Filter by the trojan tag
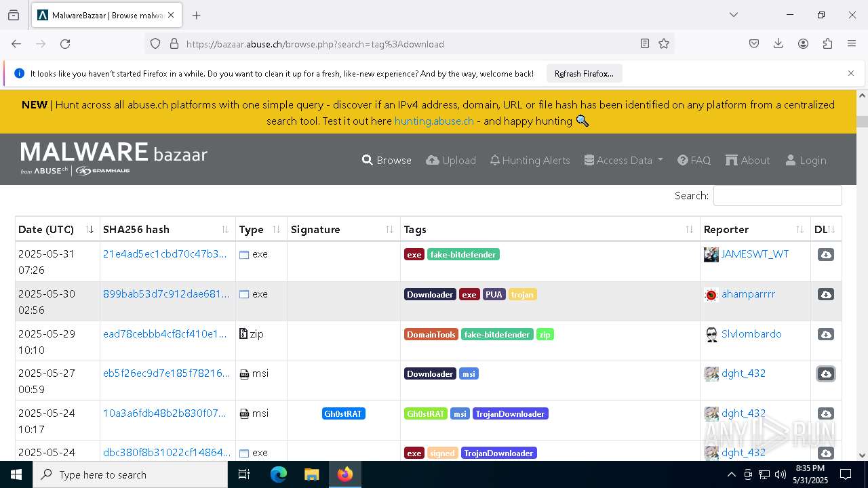The width and height of the screenshot is (868, 488). click(x=522, y=295)
